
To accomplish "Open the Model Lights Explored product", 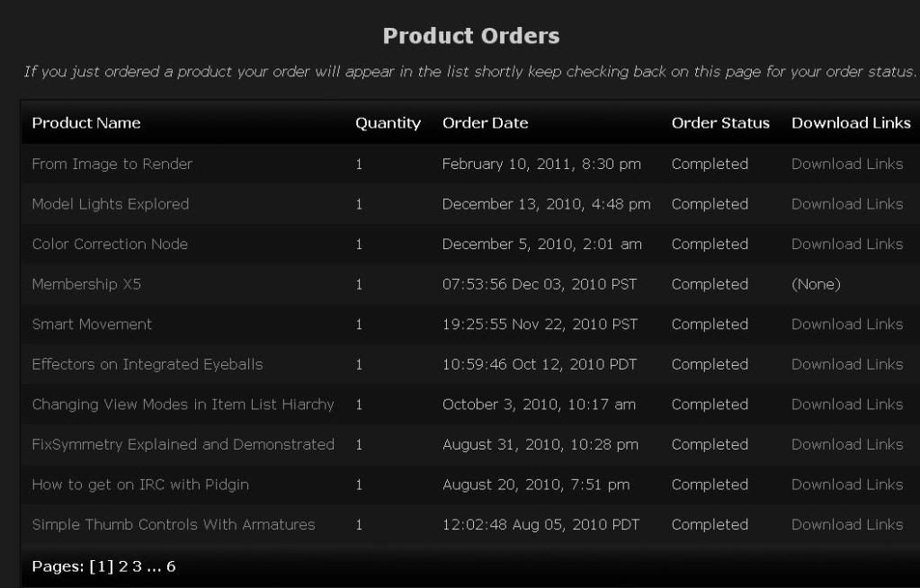I will coord(110,204).
